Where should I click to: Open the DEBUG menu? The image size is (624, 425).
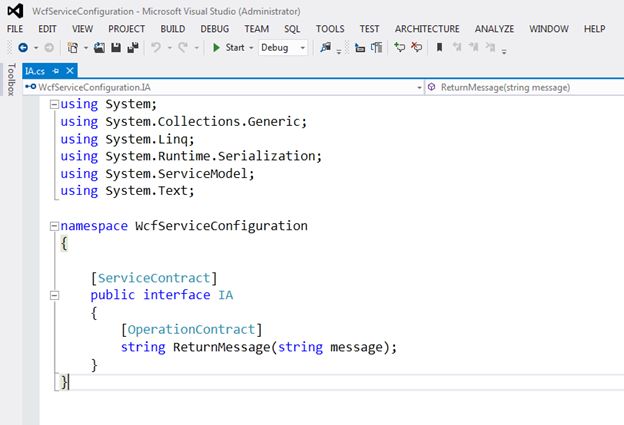[x=214, y=29]
